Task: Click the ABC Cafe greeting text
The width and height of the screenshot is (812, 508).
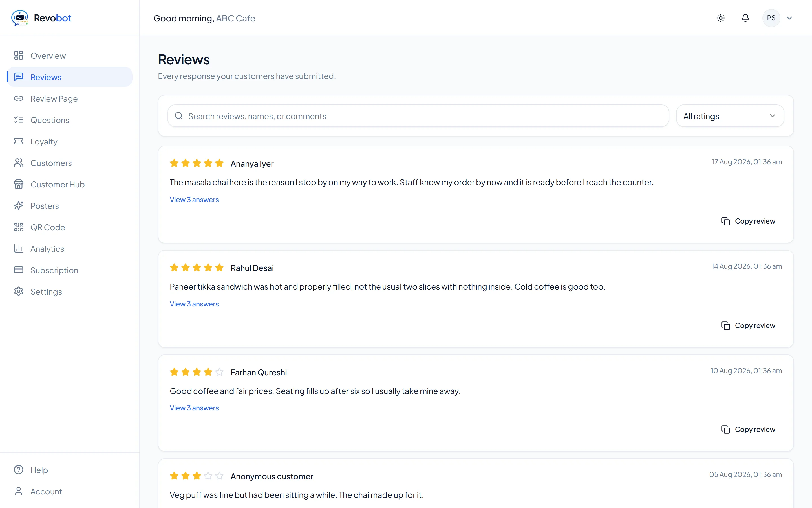Action: [x=235, y=18]
